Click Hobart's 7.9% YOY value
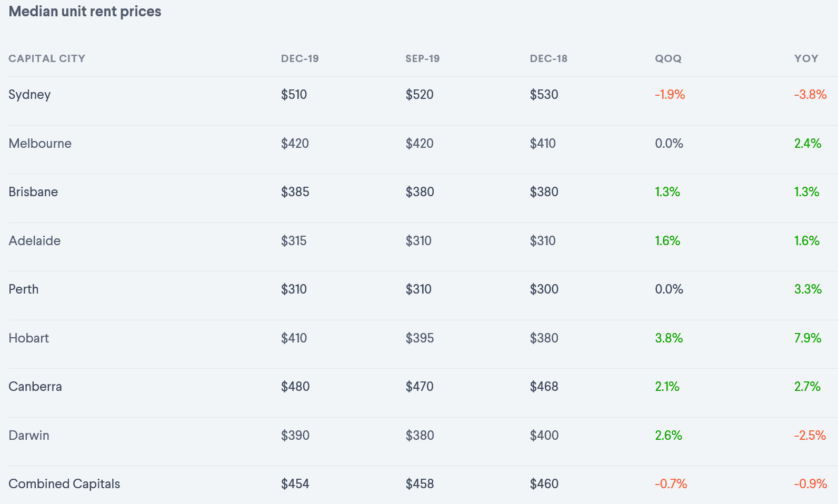Image resolution: width=838 pixels, height=504 pixels. [807, 338]
